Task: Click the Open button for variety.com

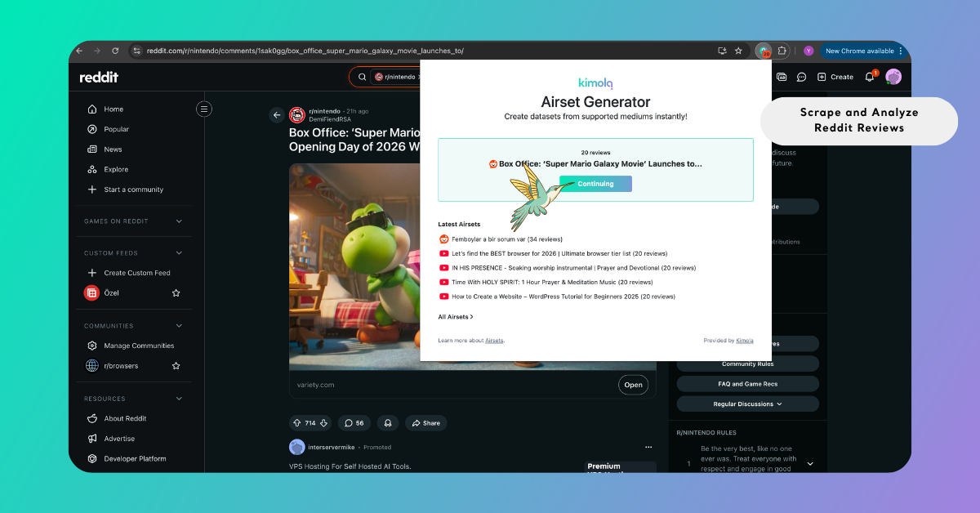Action: point(633,385)
